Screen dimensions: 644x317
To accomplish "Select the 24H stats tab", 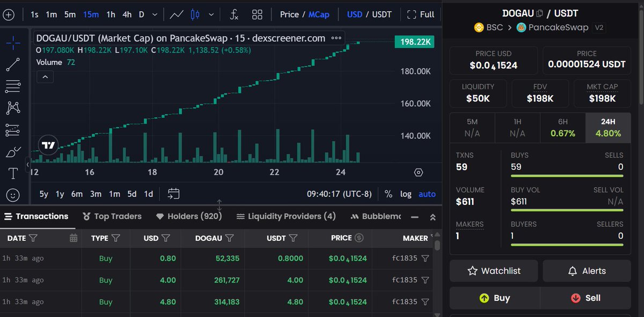I will click(608, 128).
